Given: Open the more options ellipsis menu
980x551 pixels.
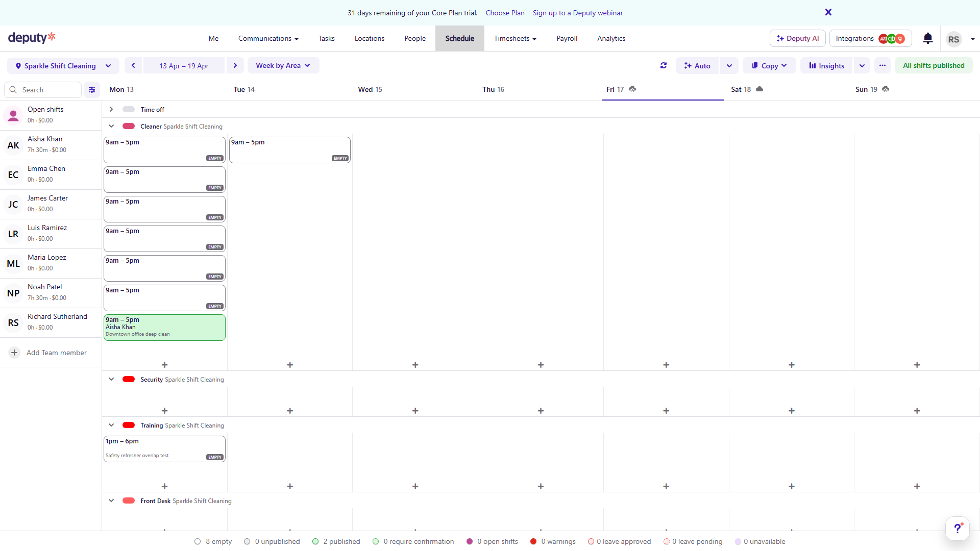Looking at the screenshot, I should 883,65.
